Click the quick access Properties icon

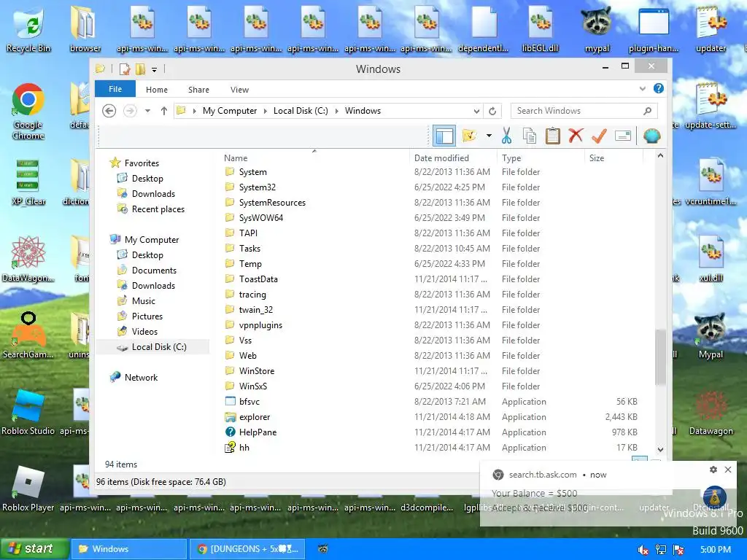[125, 69]
